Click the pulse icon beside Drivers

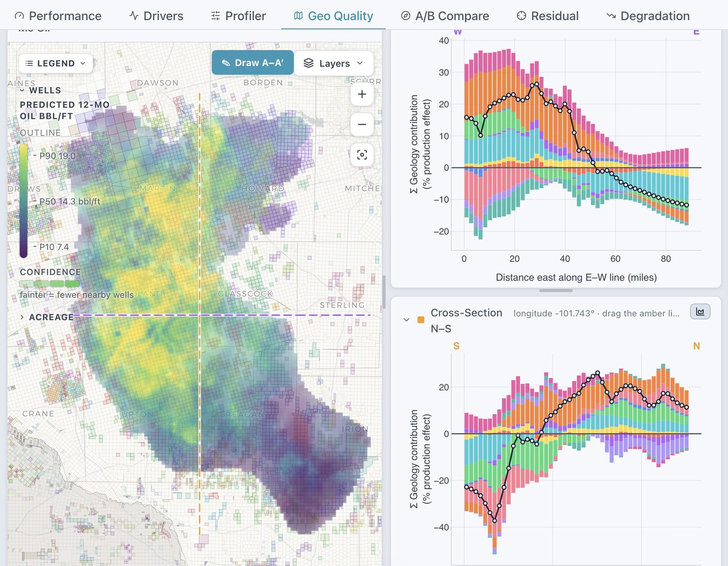134,16
